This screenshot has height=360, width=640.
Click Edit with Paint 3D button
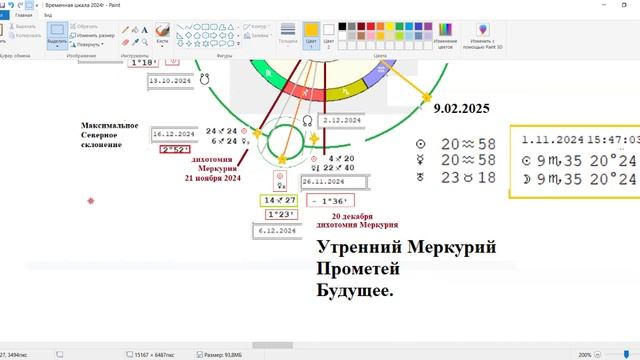pos(483,36)
